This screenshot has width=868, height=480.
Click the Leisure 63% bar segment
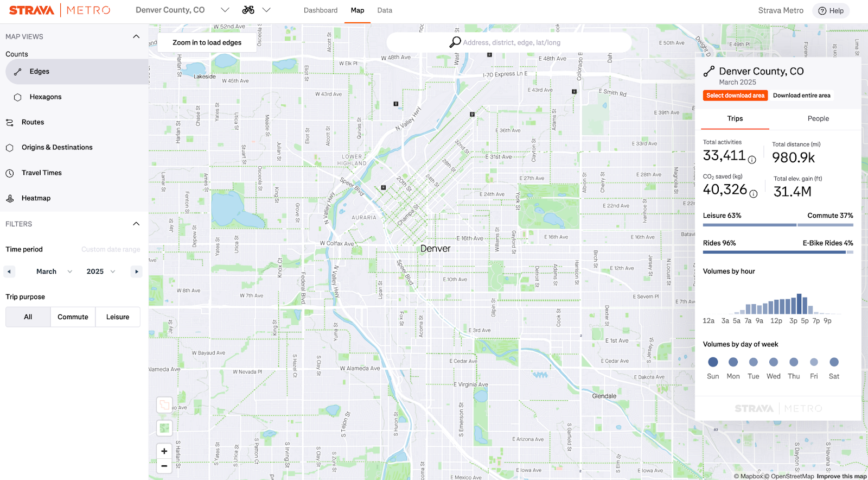750,225
